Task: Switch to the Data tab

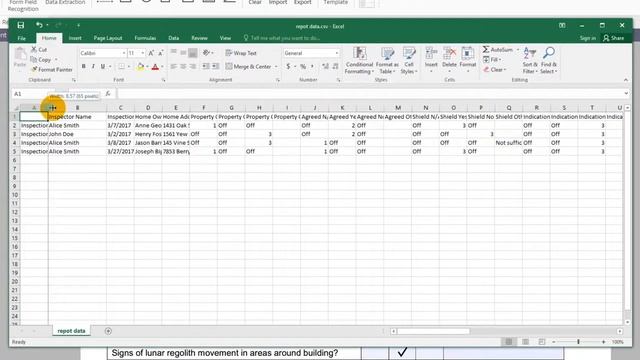Action: pos(173,38)
